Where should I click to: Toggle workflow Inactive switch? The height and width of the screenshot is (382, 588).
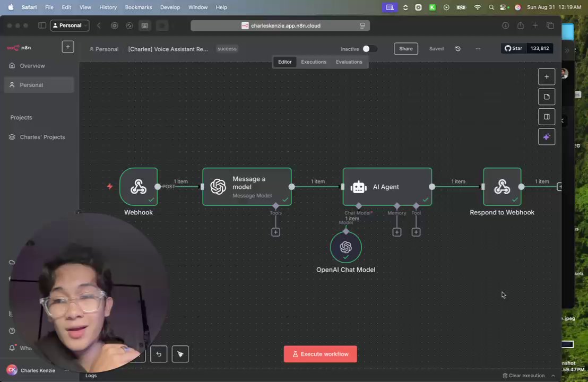tap(369, 49)
